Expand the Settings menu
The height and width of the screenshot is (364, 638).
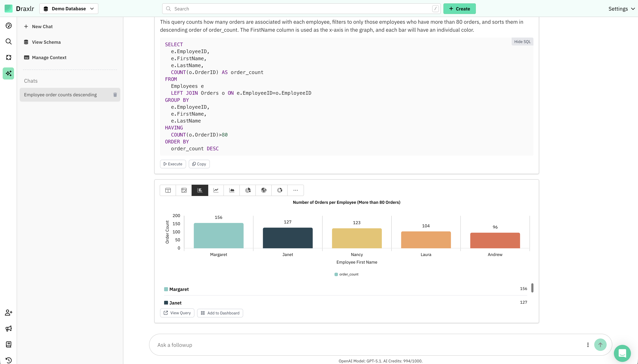point(621,9)
